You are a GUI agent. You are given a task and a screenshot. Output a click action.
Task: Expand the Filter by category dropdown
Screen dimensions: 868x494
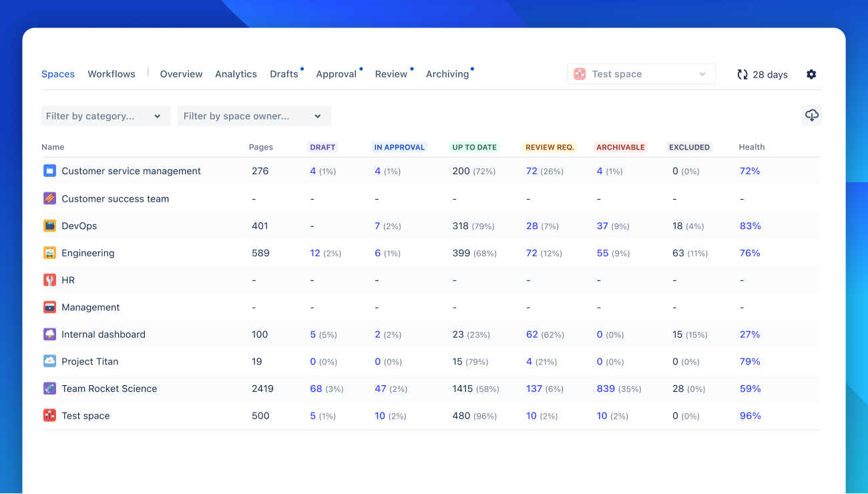[105, 116]
